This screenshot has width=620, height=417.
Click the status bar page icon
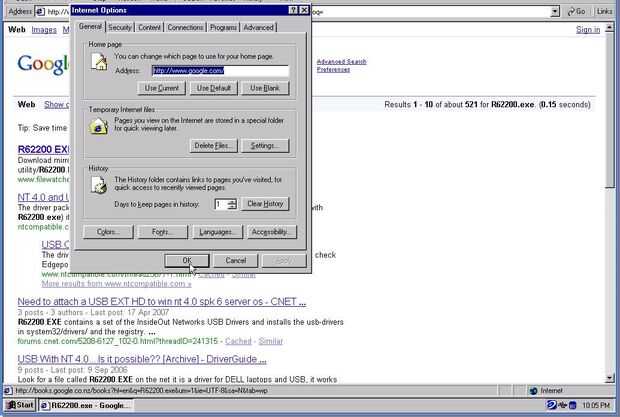[x=8, y=391]
